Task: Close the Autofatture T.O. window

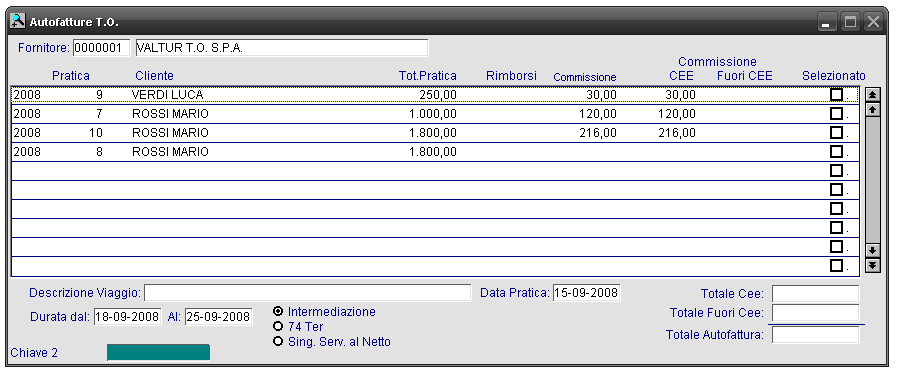Action: tap(873, 22)
